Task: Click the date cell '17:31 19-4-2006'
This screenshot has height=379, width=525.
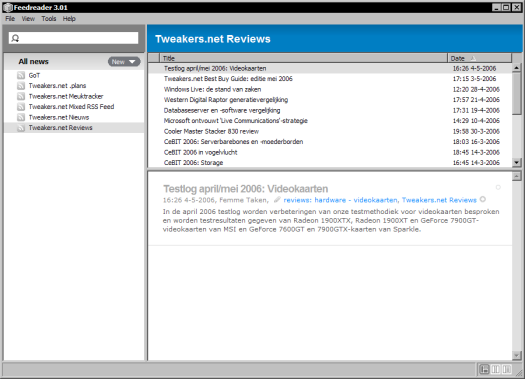Action: pos(476,110)
